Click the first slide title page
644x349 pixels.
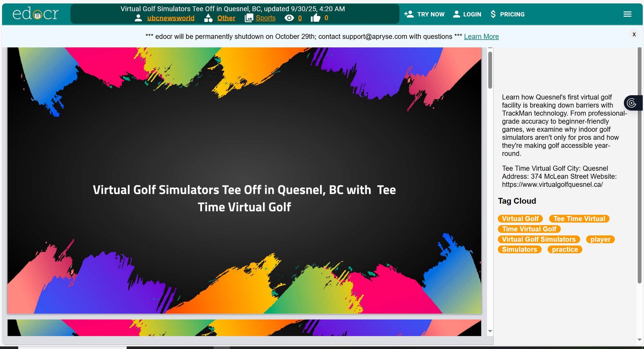click(x=244, y=181)
